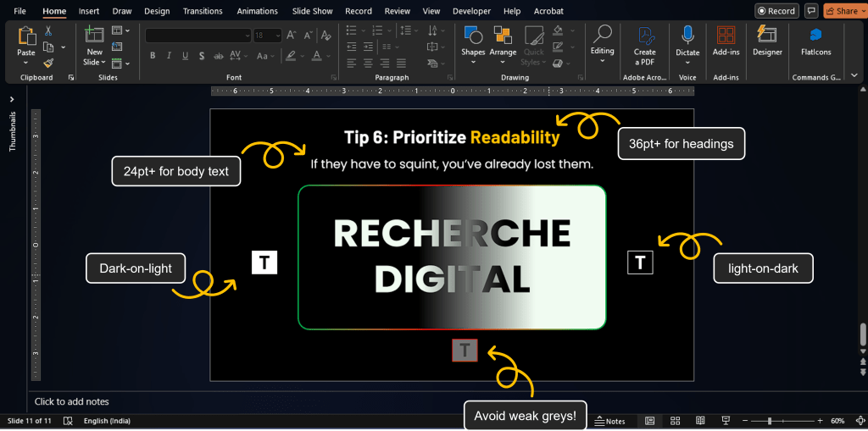Toggle the Notes pane in status bar

click(x=610, y=421)
